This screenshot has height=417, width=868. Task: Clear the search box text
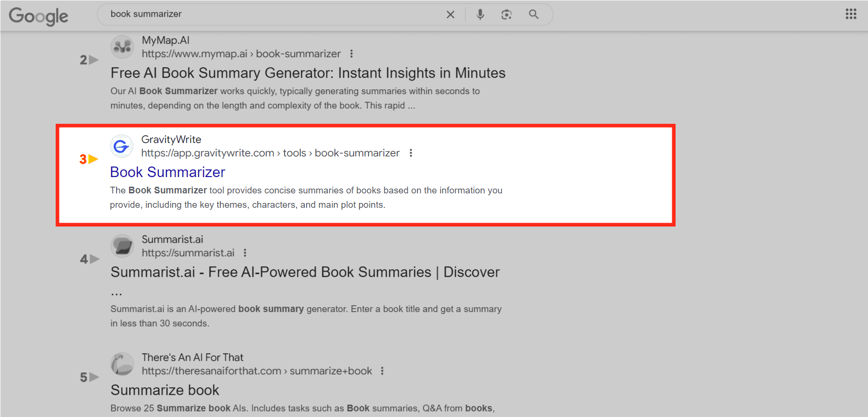click(x=450, y=14)
